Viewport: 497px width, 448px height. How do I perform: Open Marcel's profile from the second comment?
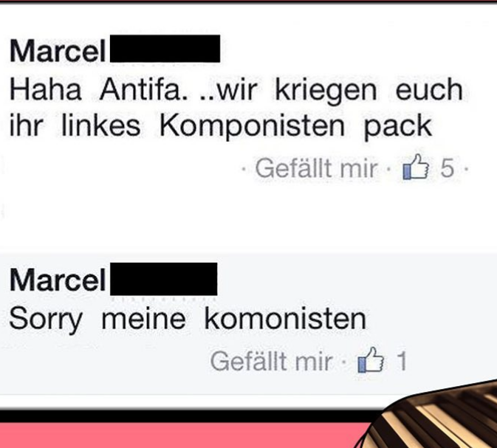coord(58,280)
